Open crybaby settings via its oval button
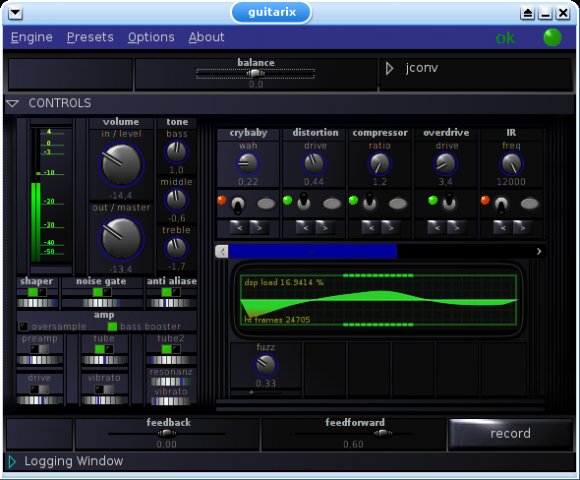 point(266,204)
